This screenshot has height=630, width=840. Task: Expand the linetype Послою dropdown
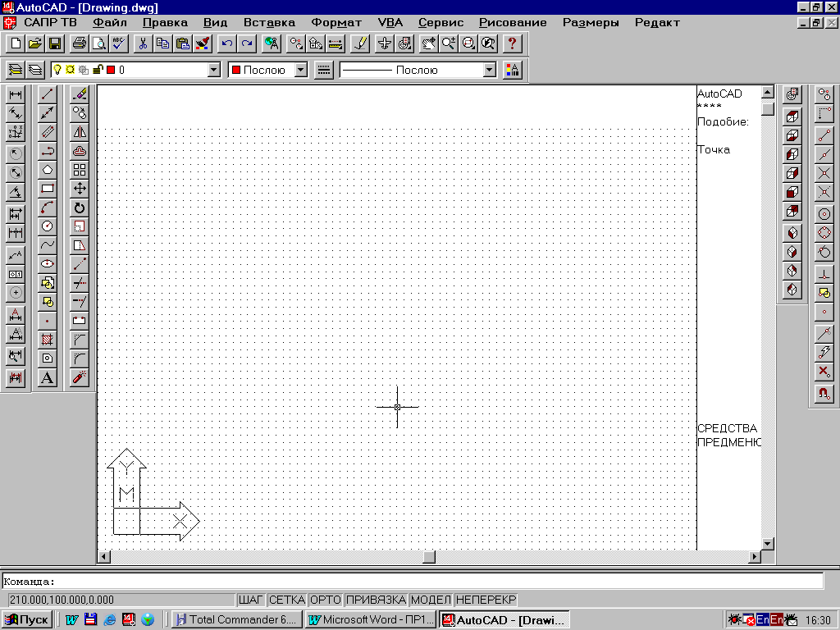tap(490, 70)
